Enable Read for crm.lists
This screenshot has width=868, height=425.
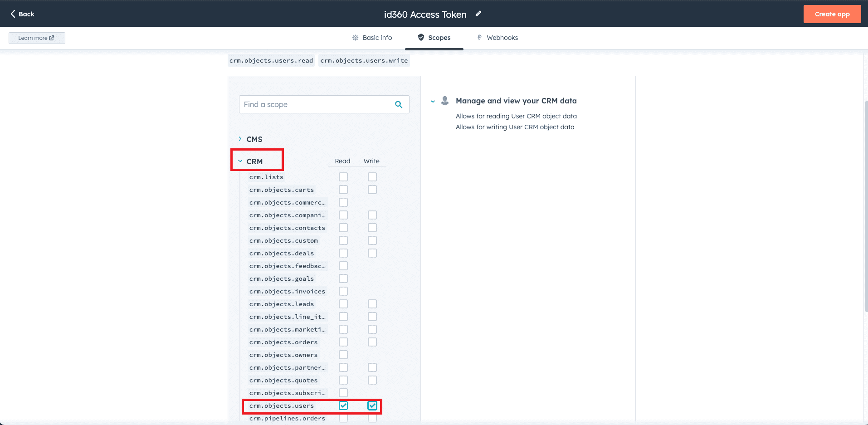pyautogui.click(x=343, y=177)
